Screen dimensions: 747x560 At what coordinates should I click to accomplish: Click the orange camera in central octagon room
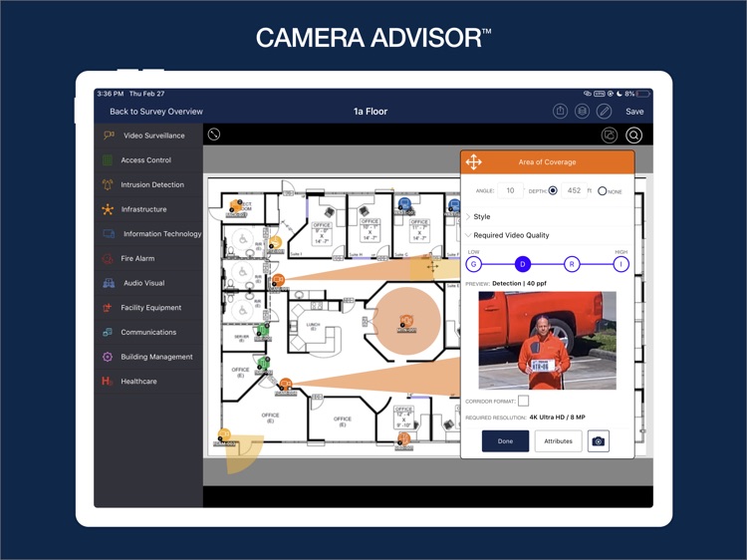tap(406, 321)
